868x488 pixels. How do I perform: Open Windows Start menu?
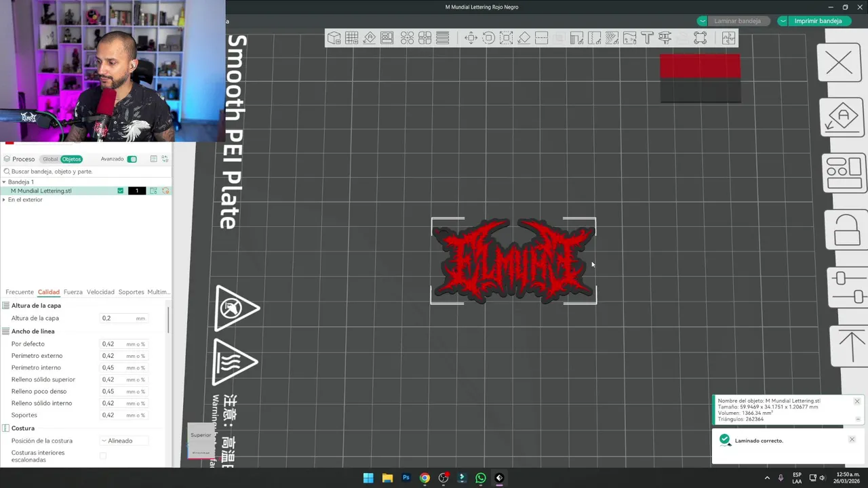[x=368, y=478]
